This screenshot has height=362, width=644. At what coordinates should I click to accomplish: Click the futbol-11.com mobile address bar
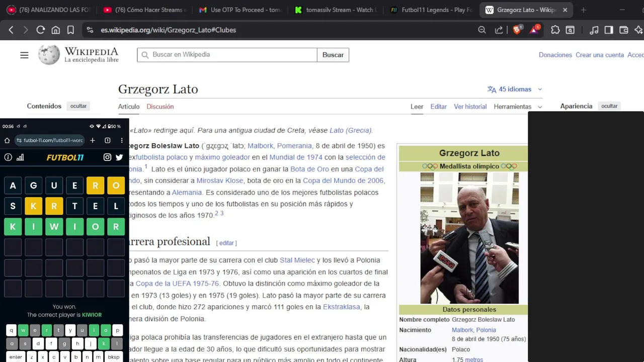point(49,140)
